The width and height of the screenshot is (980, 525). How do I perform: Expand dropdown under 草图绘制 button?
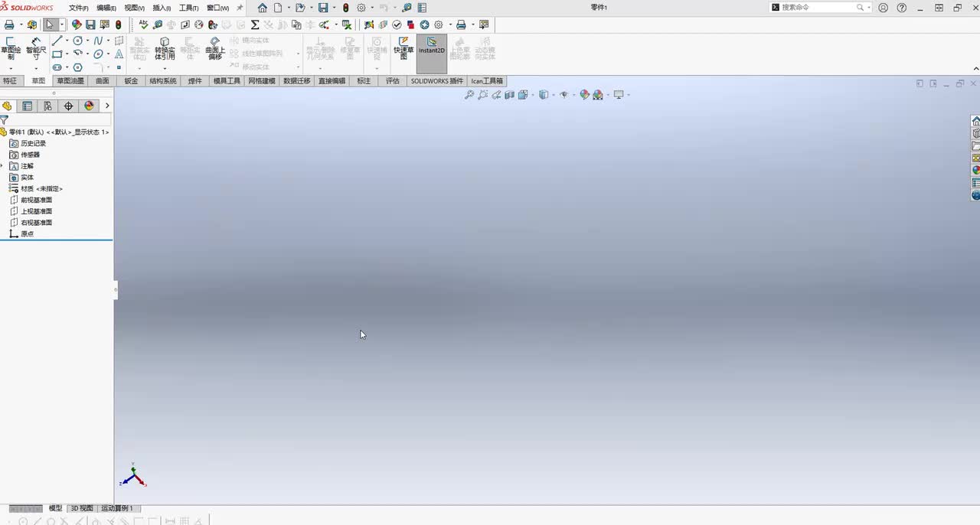point(11,68)
